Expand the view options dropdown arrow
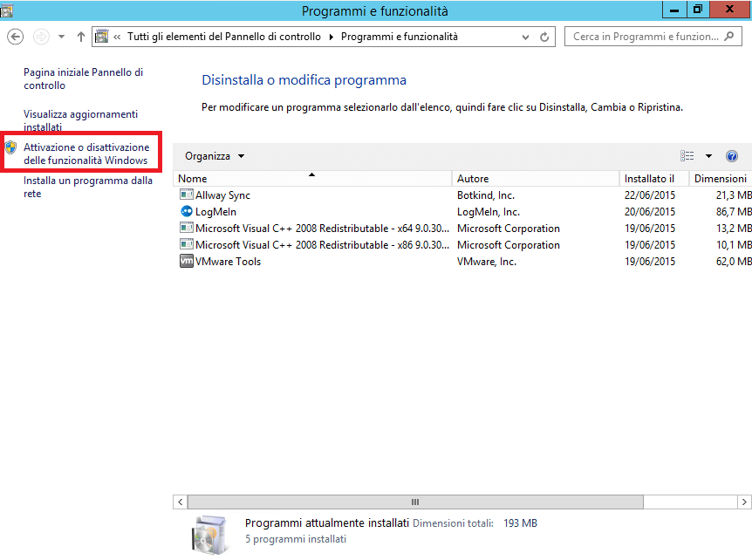752x560 pixels. 708,156
